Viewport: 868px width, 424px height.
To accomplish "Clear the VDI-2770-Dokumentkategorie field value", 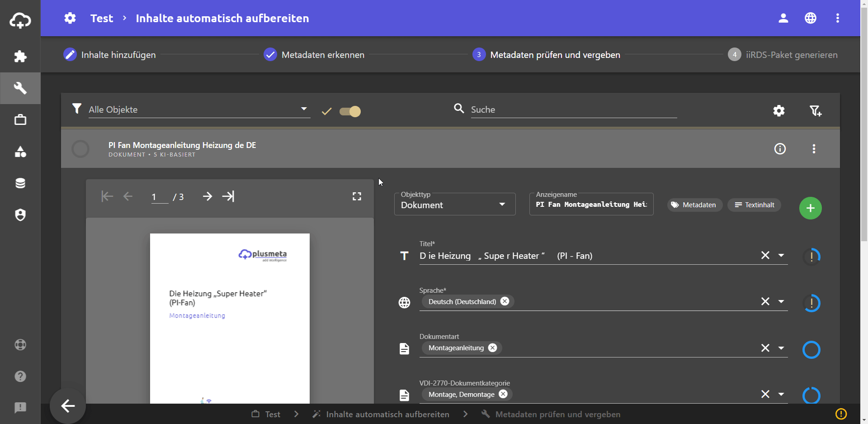I will [x=765, y=394].
